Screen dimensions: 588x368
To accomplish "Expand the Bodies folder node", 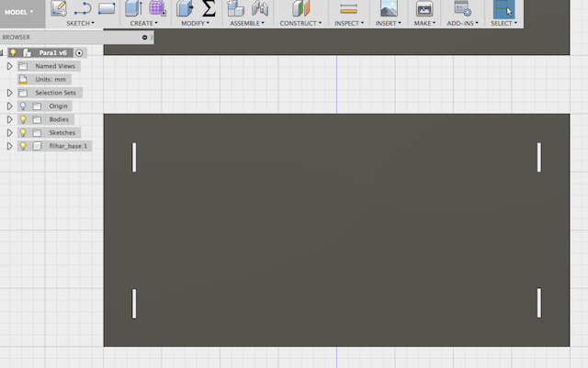I will point(10,119).
